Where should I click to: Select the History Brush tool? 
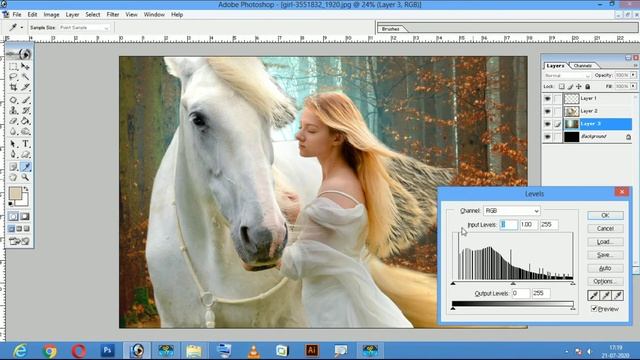(x=25, y=111)
